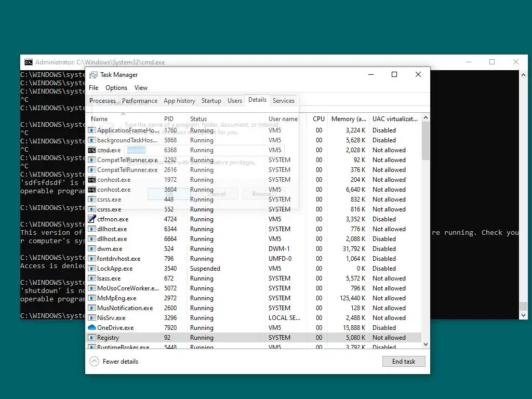Select the Details tab
Screen dimensions: 532x399
point(257,100)
